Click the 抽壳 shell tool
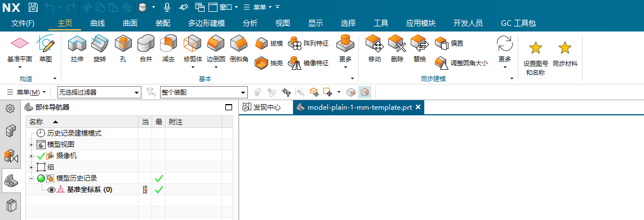The image size is (644, 220). (x=269, y=63)
